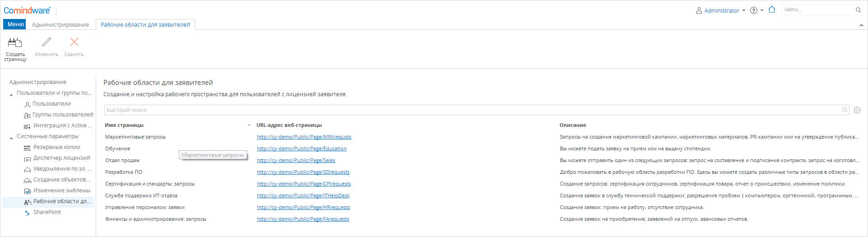
Task: Open the Имя страницы column sort dropdown
Action: (249, 125)
